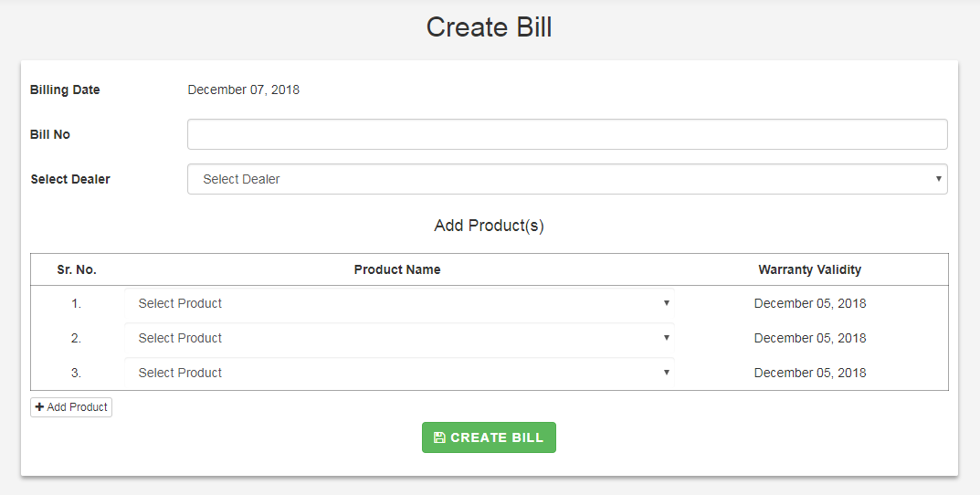
Task: Open the Select Product dropdown in row 1
Action: [x=399, y=303]
